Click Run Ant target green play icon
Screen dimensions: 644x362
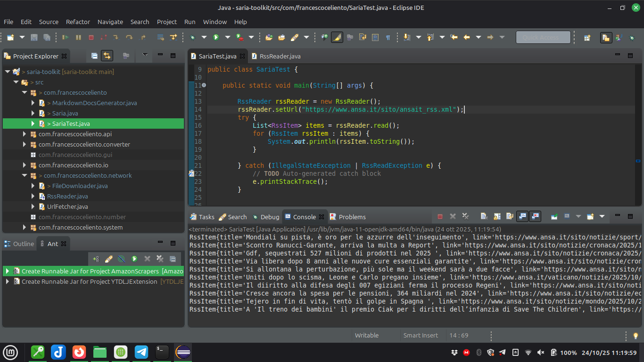[x=134, y=259]
